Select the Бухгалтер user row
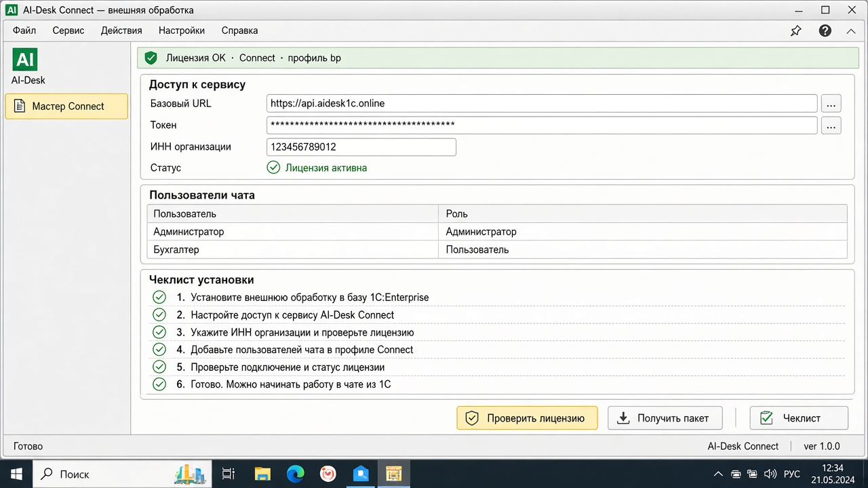 pos(497,249)
